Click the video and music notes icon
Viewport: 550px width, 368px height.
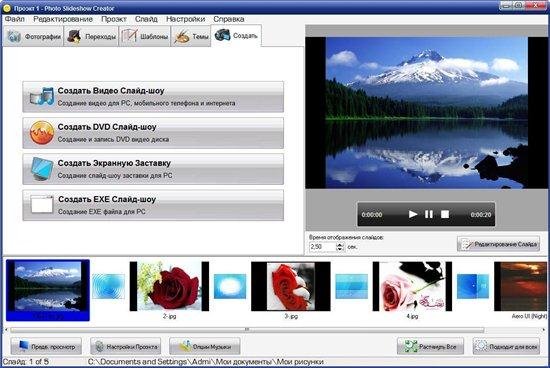(x=42, y=96)
